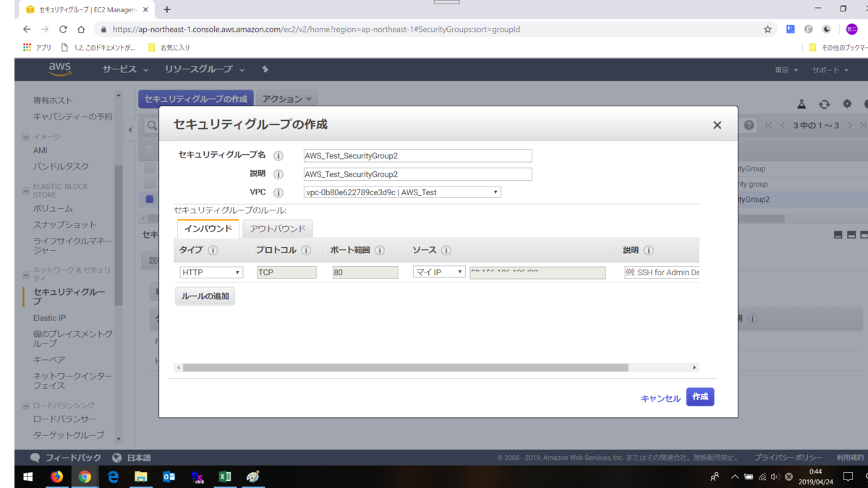868x488 pixels.
Task: Change rule type using the HTTP dropdown
Action: click(210, 272)
